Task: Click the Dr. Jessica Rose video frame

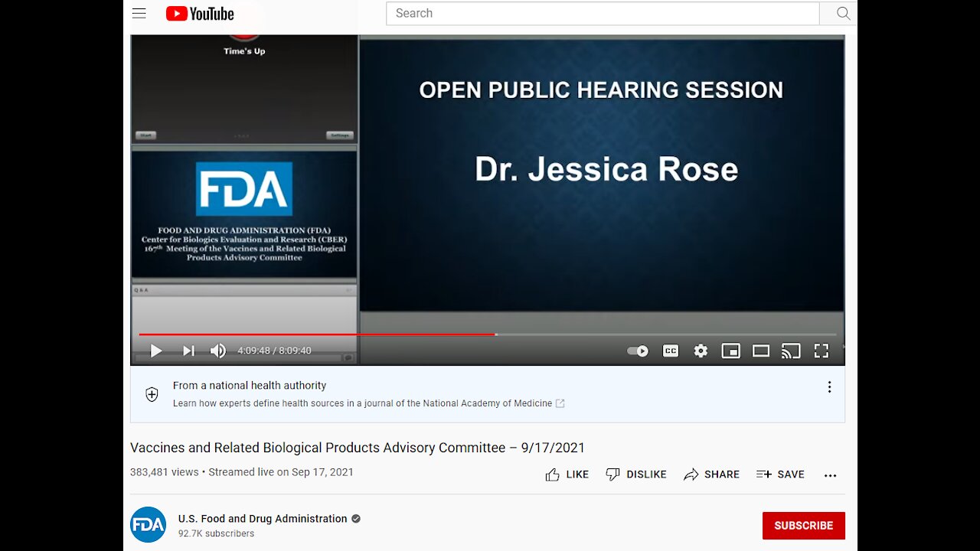Action: click(x=602, y=175)
